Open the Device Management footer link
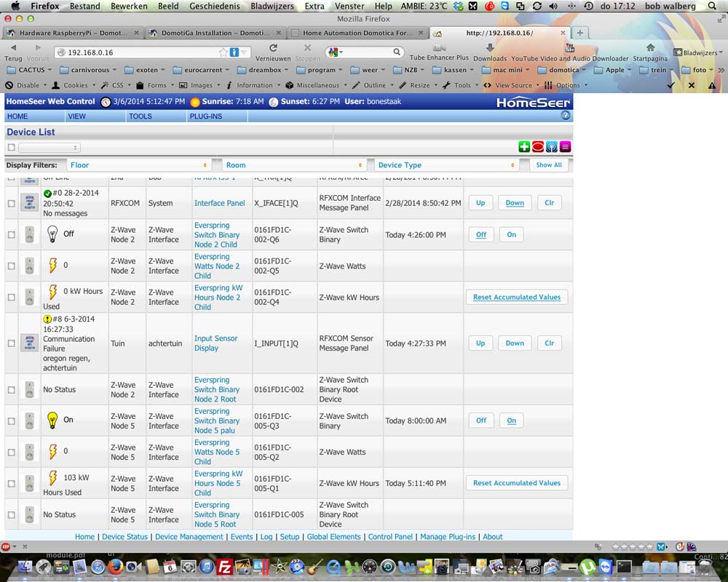 pyautogui.click(x=189, y=536)
